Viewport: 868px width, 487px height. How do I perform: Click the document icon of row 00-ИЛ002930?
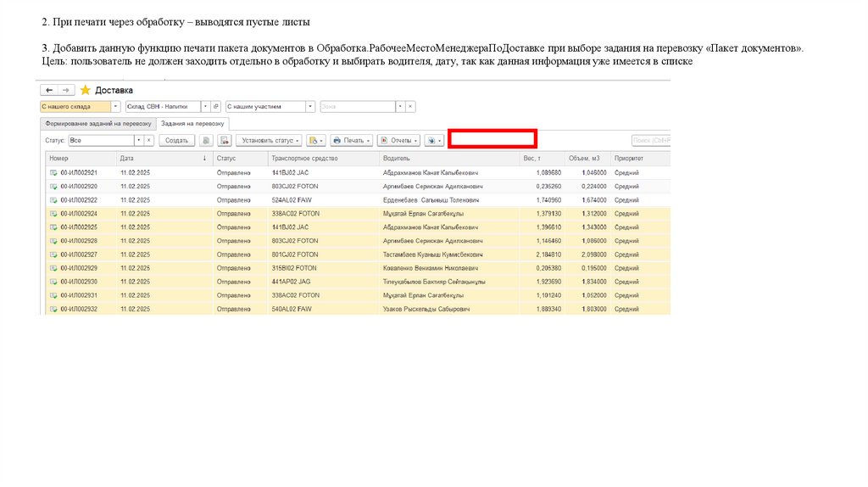click(x=53, y=282)
